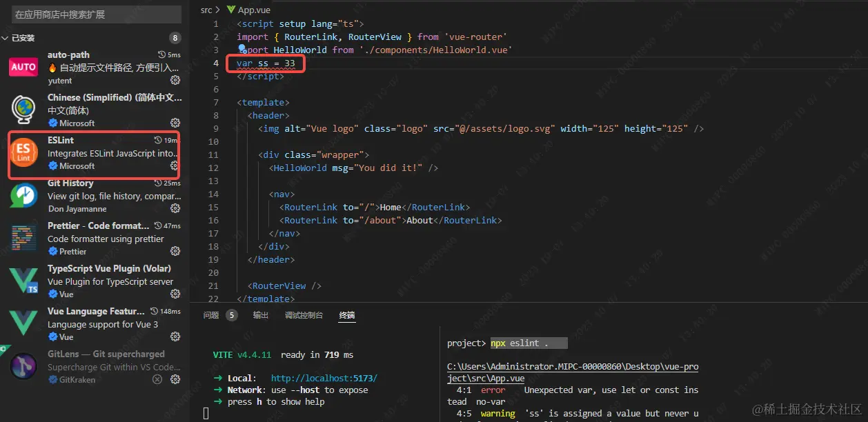Switch to the 终端 terminal tab
Screen dimensions: 868x422
tap(347, 315)
